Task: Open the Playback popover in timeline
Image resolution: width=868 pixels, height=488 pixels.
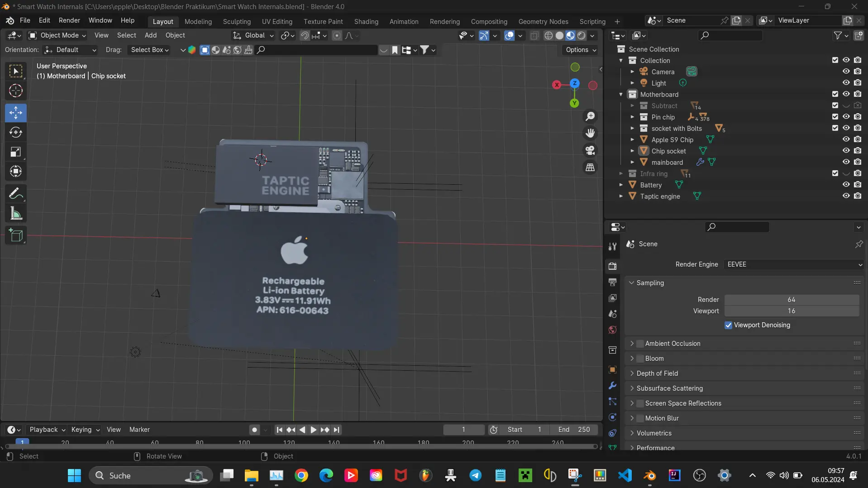Action: pyautogui.click(x=47, y=430)
